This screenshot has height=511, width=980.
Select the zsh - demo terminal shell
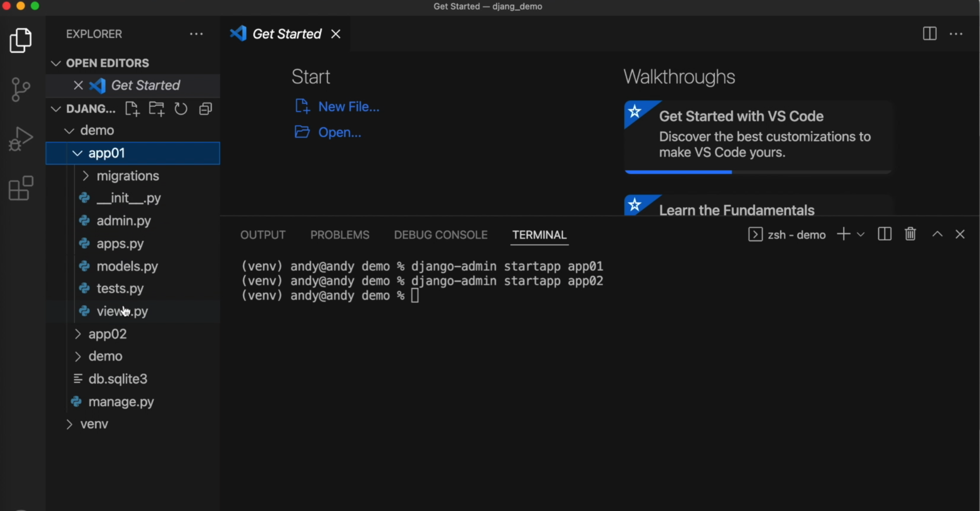coord(787,234)
